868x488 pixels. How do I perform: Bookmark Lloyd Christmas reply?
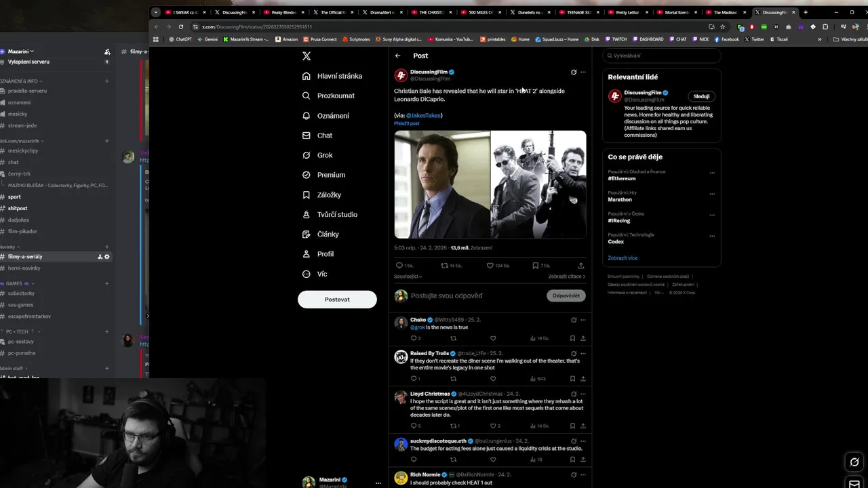(x=572, y=426)
